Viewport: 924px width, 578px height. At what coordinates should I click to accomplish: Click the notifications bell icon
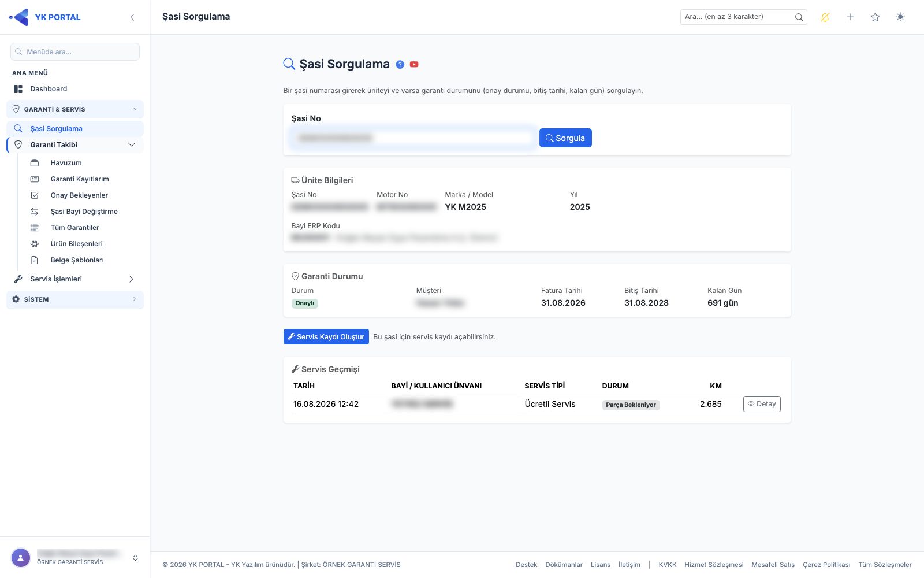(825, 17)
